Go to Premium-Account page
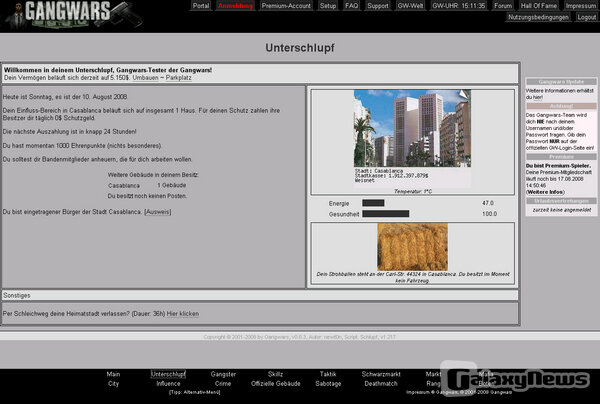This screenshot has height=404, width=600. coord(286,6)
